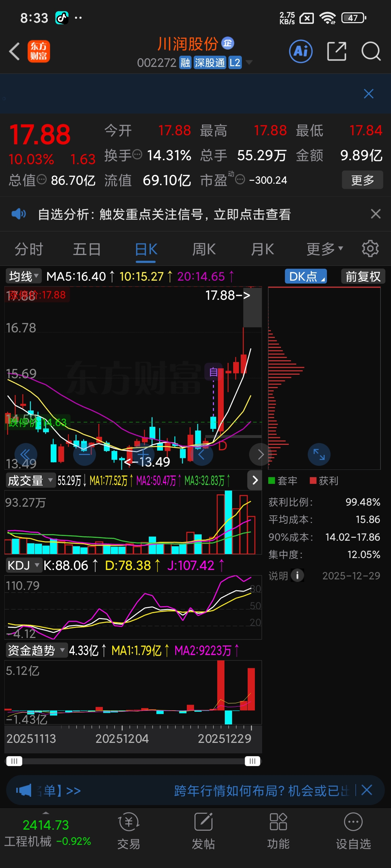This screenshot has height=868, width=391.
Task: Tap the 获利比例 99.48% value
Action: 363,502
